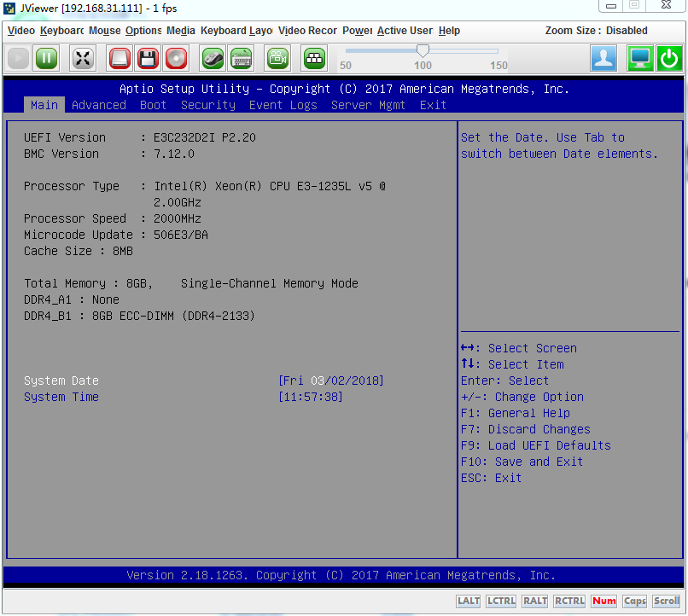This screenshot has height=616, width=688.
Task: Open the Power menu
Action: pyautogui.click(x=357, y=31)
